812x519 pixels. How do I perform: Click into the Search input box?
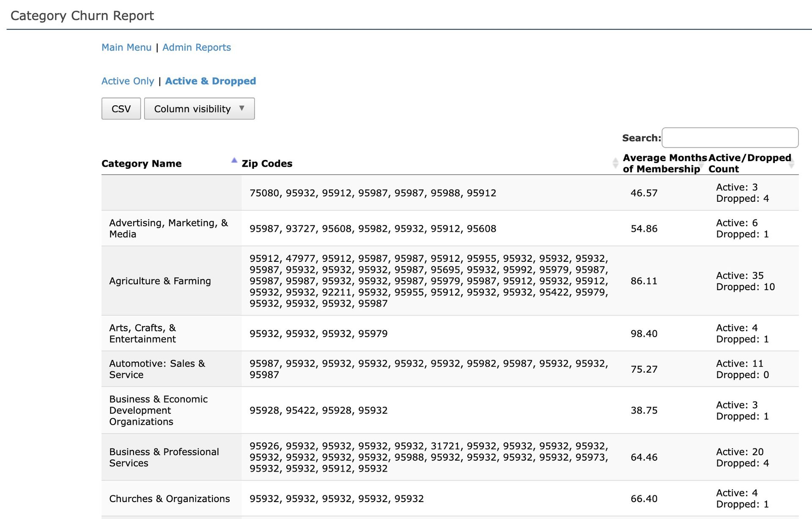point(730,137)
